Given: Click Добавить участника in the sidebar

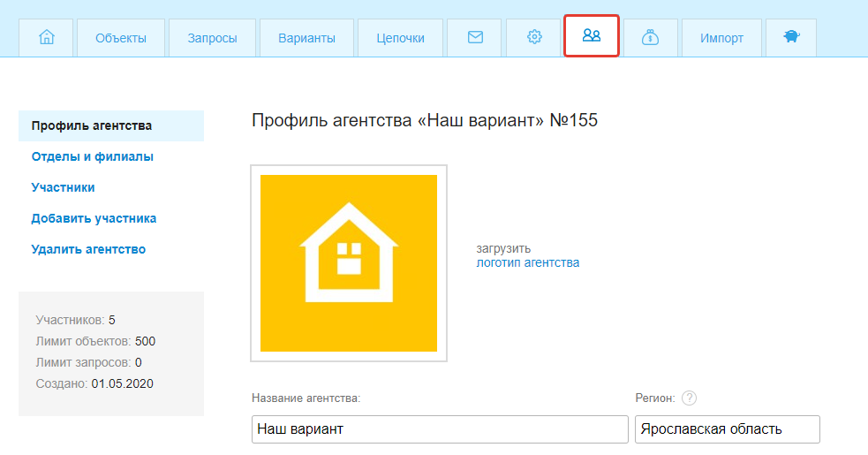Looking at the screenshot, I should (94, 218).
